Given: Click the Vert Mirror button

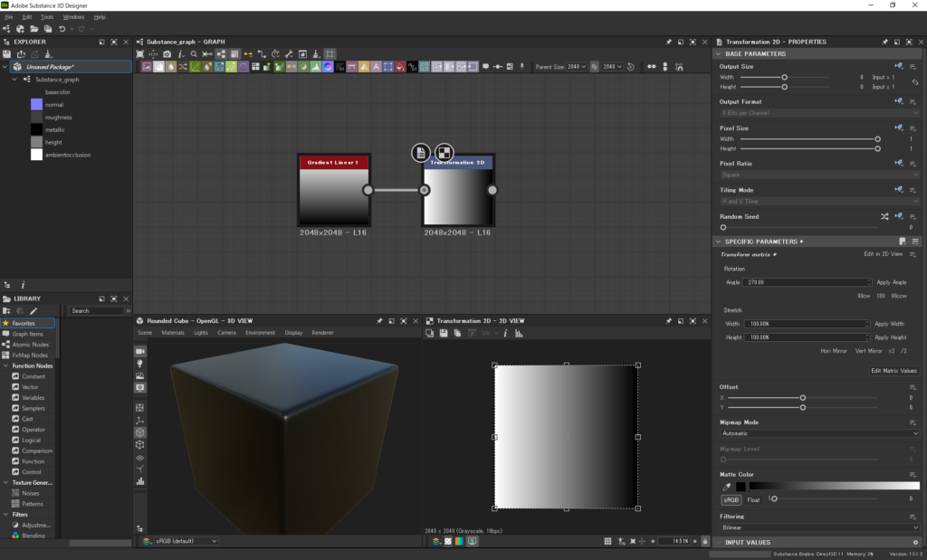Looking at the screenshot, I should (868, 351).
